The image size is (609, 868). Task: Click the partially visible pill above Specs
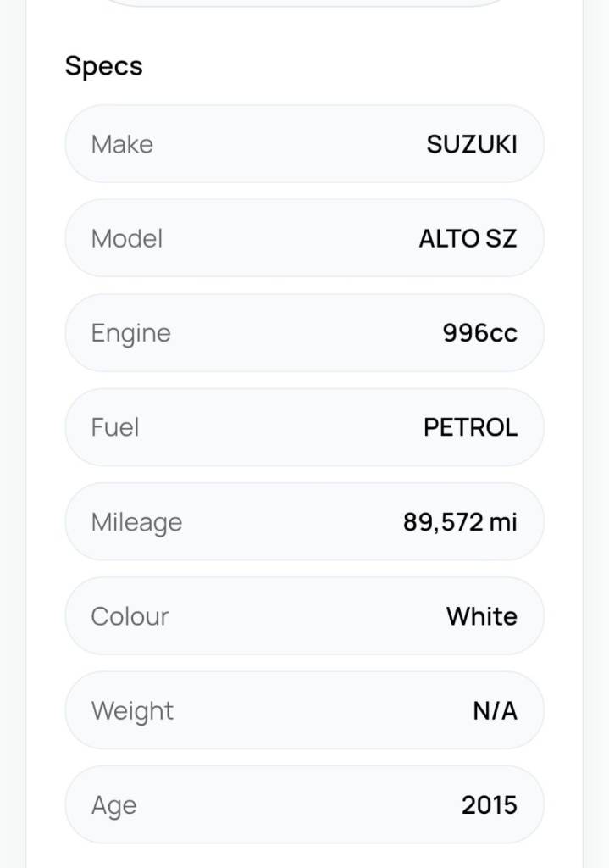pos(305,3)
